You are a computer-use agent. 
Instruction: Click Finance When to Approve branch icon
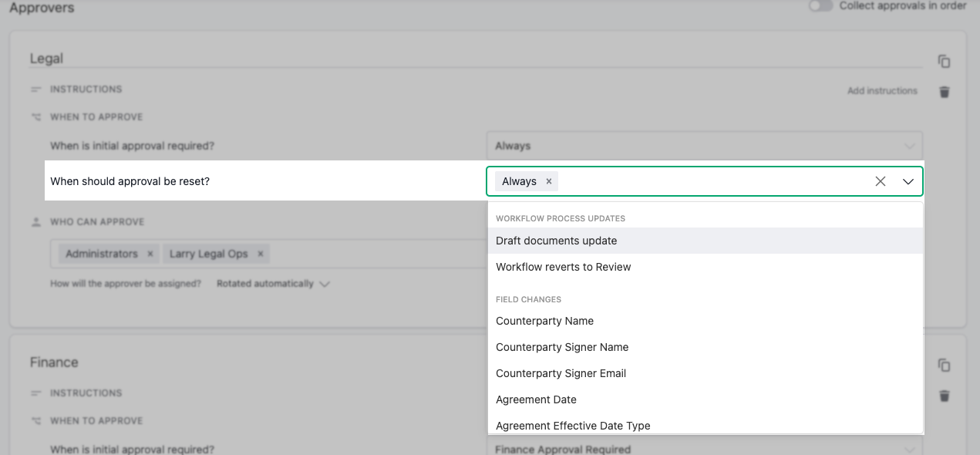click(35, 421)
